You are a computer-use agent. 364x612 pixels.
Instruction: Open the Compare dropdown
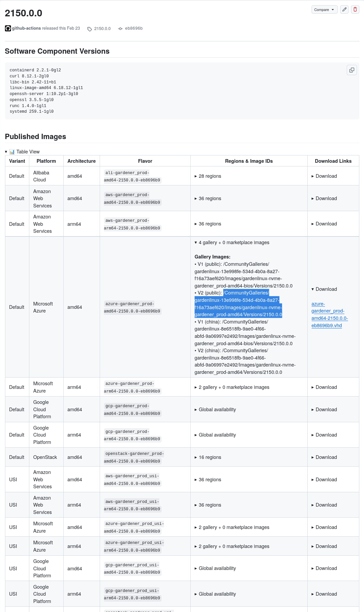click(x=324, y=10)
